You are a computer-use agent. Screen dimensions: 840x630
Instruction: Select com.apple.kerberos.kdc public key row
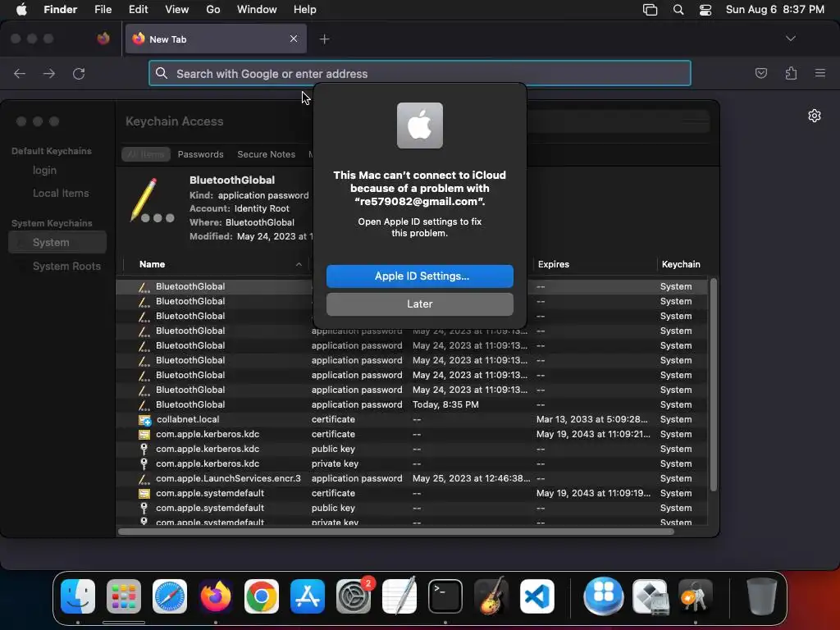[x=412, y=449]
